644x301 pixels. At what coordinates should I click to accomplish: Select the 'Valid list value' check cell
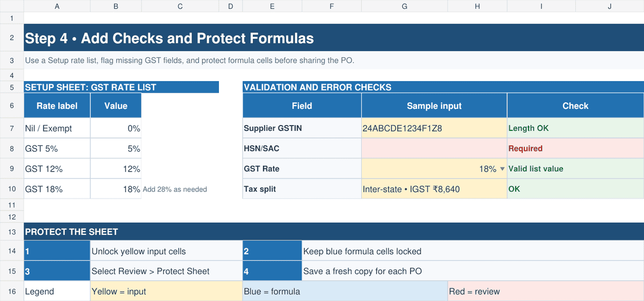coord(575,169)
